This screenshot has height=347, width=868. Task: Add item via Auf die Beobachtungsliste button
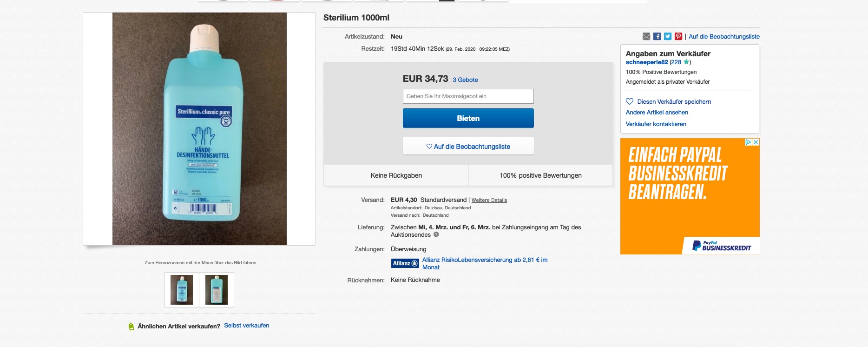[x=468, y=147]
